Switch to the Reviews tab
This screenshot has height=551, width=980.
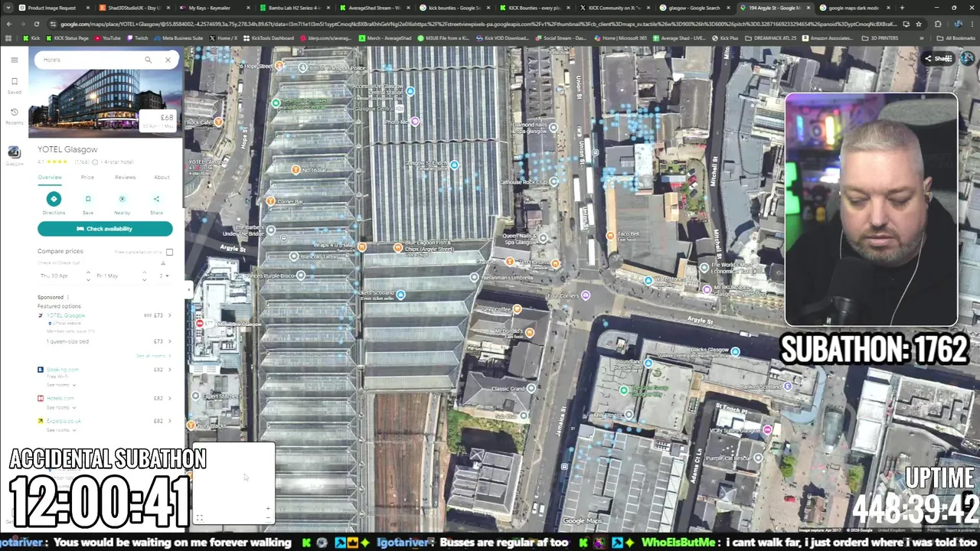pyautogui.click(x=125, y=178)
